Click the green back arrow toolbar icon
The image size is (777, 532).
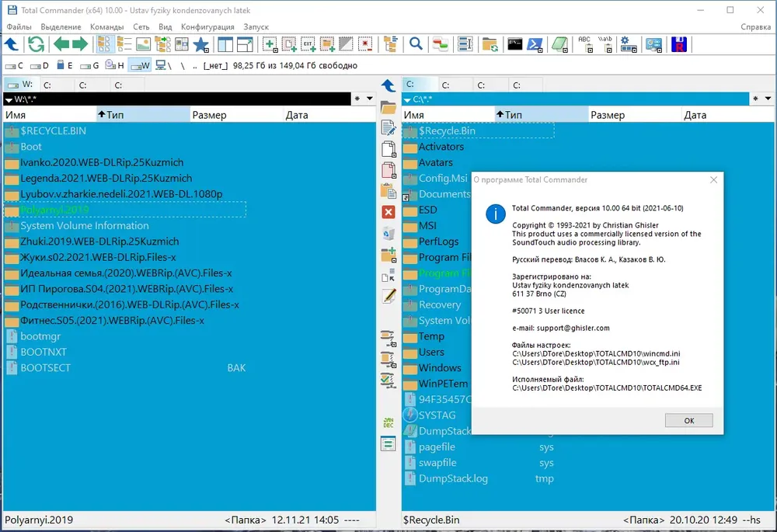point(61,44)
